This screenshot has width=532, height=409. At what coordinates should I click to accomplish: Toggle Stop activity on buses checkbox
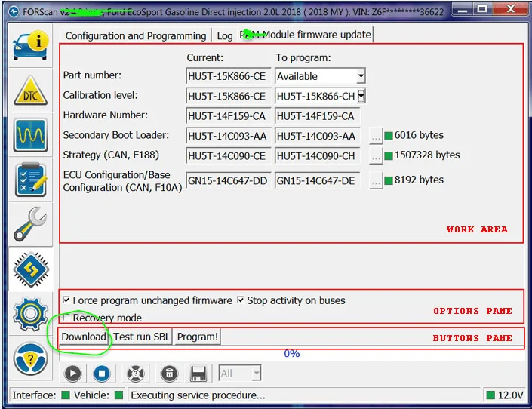pyautogui.click(x=241, y=300)
